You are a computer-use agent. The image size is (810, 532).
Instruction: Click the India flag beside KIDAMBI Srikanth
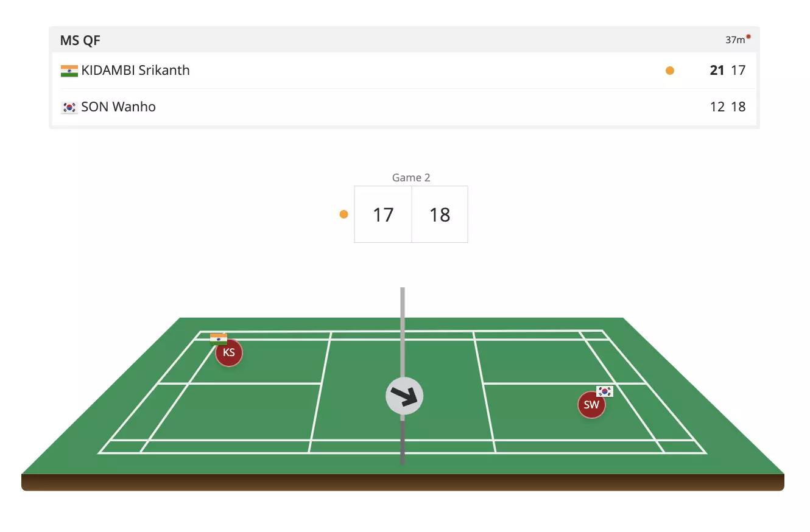tap(69, 71)
